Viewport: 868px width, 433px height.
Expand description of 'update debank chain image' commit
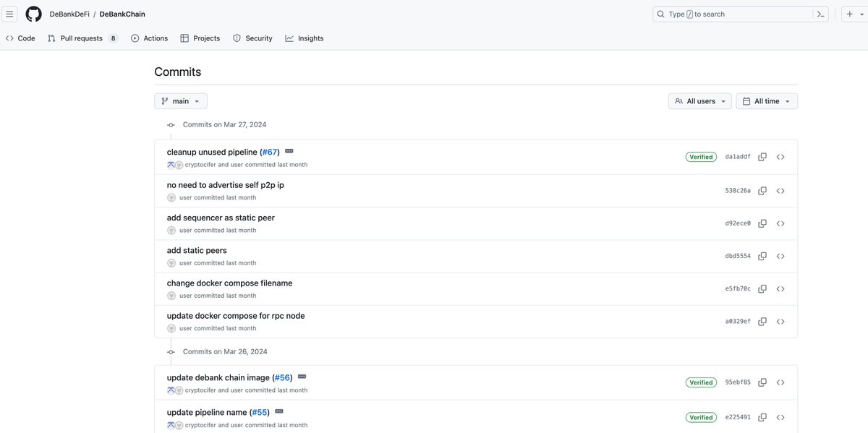pos(302,377)
